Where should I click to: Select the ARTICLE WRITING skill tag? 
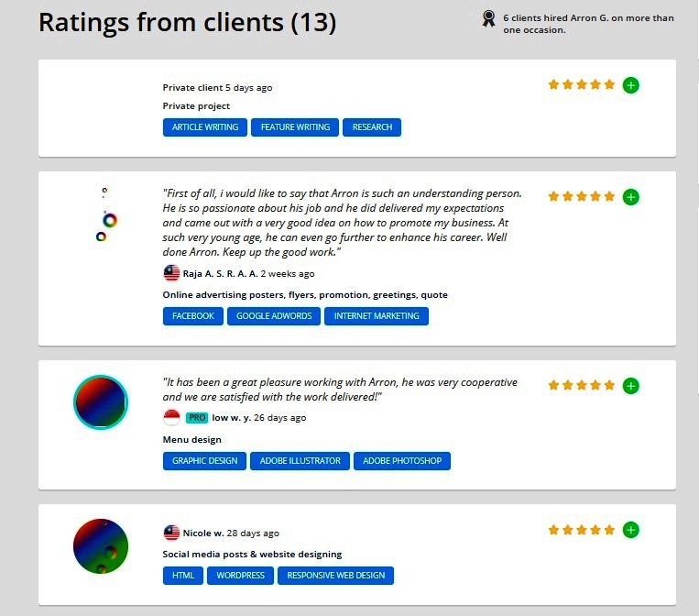(205, 127)
